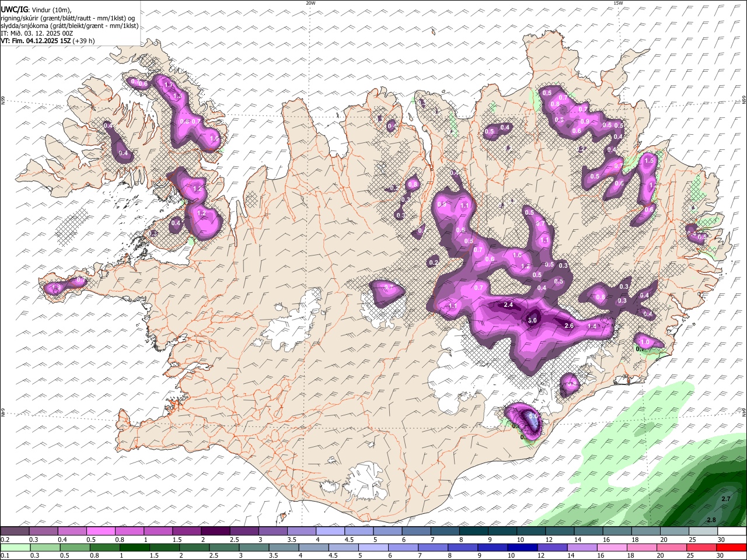747x560 pixels.
Task: Click the '1.7' value in the Westfjords snow band
Action: 169,85
